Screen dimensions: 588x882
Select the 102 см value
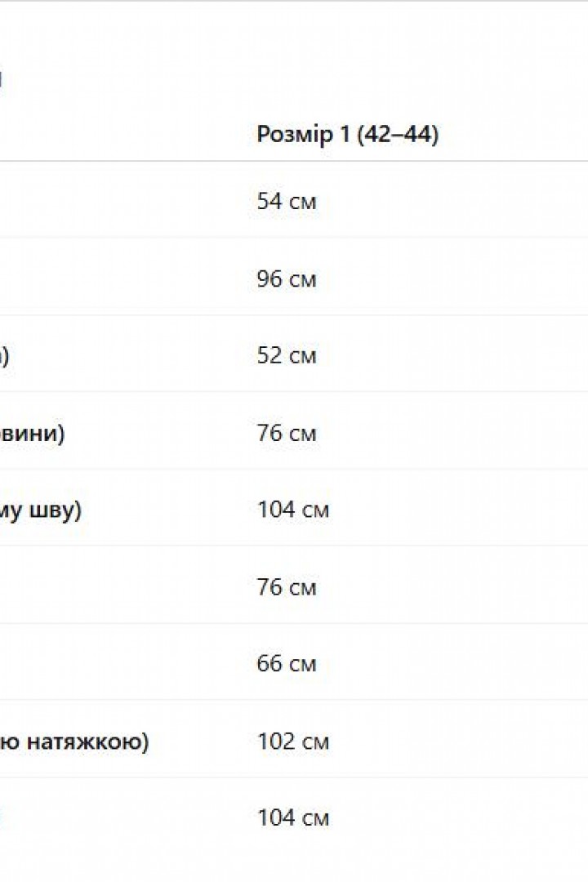point(292,741)
